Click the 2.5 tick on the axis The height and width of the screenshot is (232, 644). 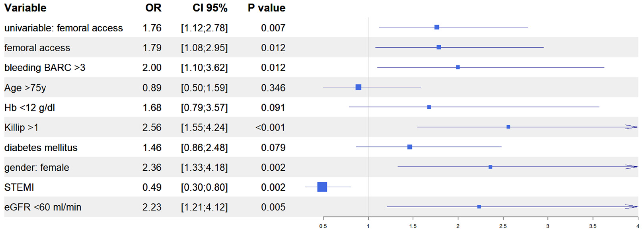[503, 226]
